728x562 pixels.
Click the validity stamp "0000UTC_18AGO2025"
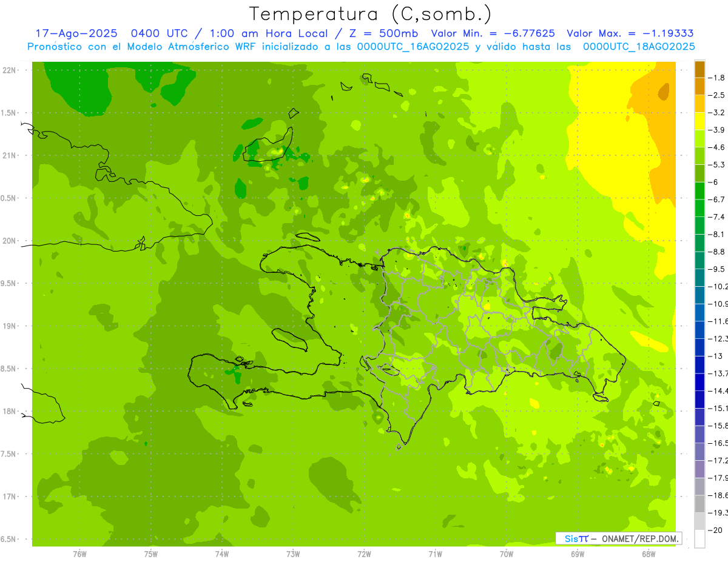(639, 47)
